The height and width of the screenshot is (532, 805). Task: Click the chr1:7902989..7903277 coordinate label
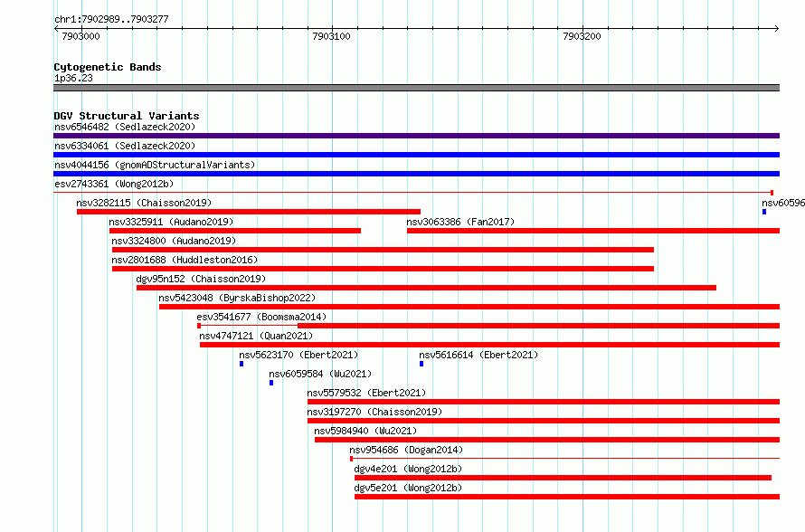coord(111,19)
